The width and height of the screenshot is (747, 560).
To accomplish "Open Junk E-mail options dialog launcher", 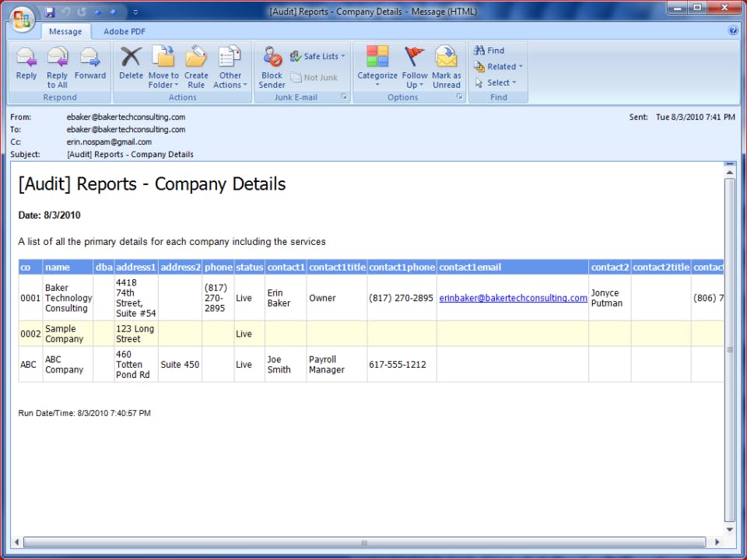I will (x=344, y=96).
